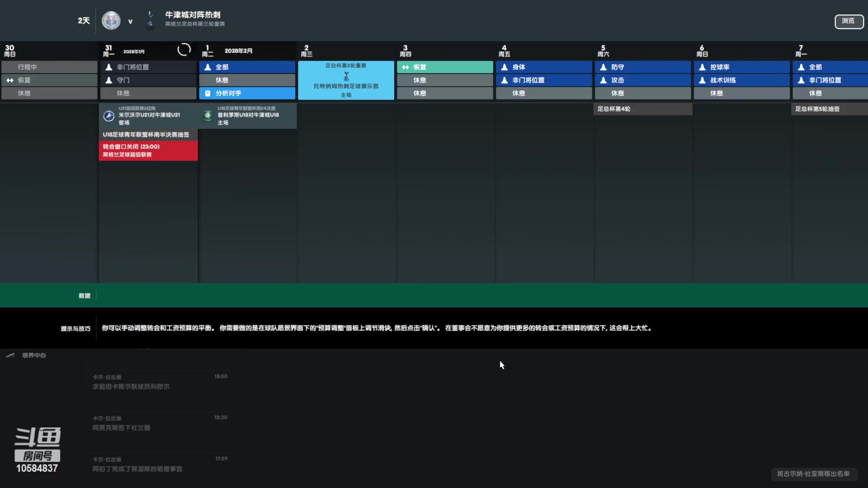
Task: Open the 足总杯第3轮重赛 match card
Action: [x=346, y=80]
